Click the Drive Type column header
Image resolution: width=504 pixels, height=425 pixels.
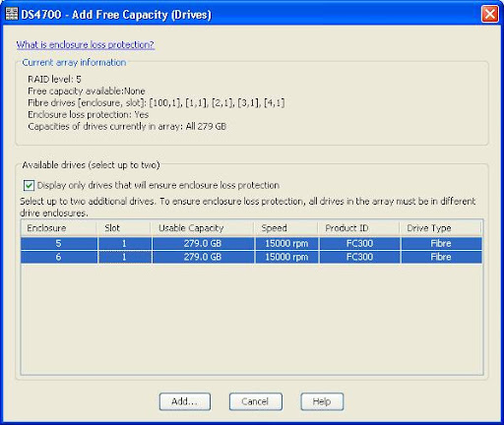tap(441, 228)
